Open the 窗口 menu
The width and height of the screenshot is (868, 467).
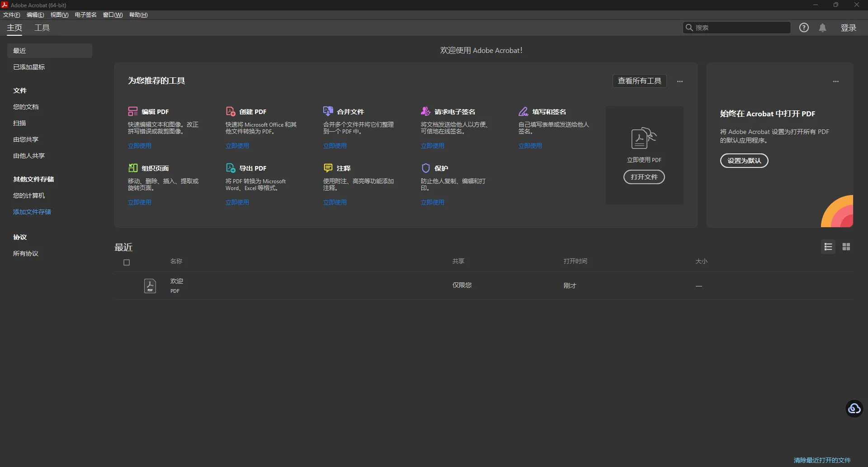click(x=113, y=15)
